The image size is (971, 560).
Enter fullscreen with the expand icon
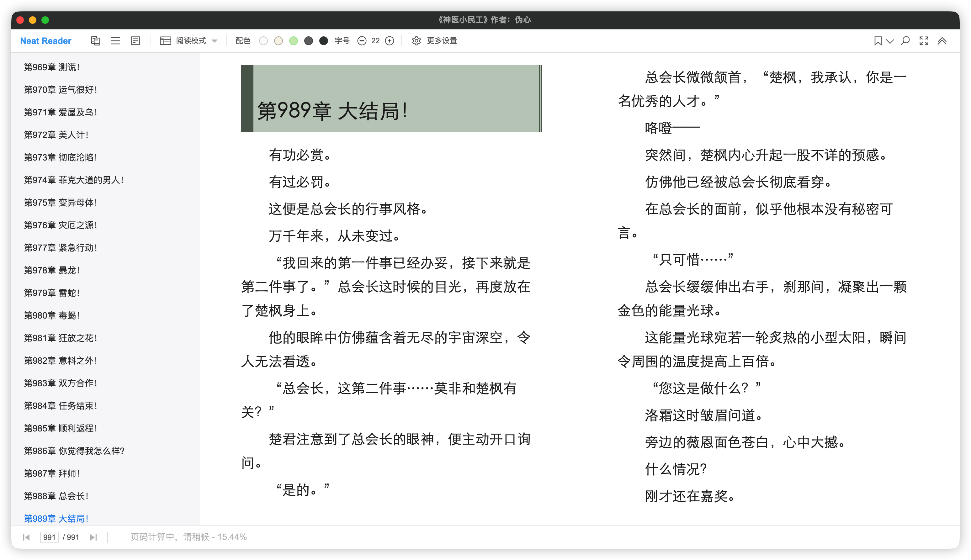click(x=924, y=41)
